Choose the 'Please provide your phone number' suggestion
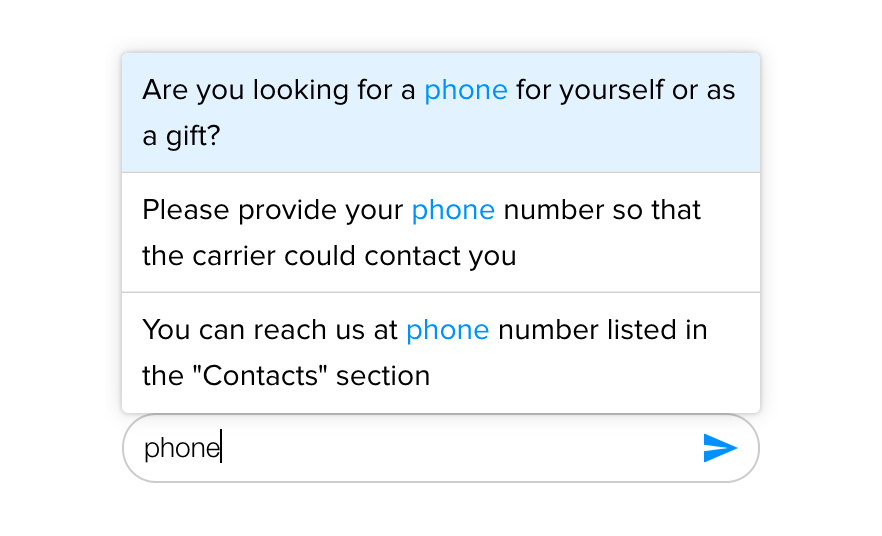This screenshot has width=882, height=536. tap(440, 232)
